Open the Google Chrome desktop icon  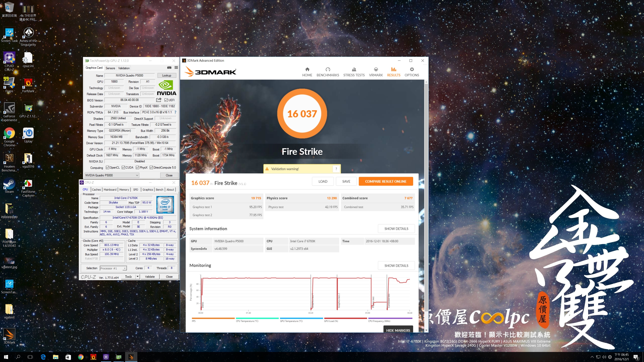coord(9,137)
